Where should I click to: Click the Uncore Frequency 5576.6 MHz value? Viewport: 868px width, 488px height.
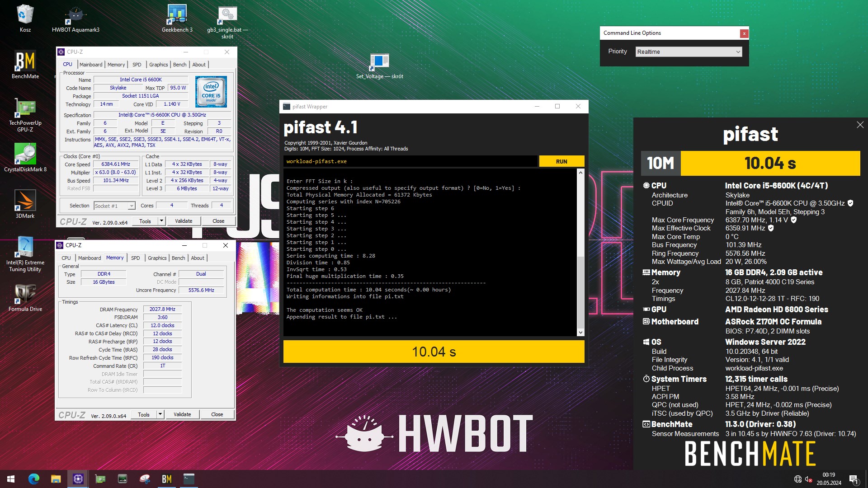pyautogui.click(x=201, y=290)
